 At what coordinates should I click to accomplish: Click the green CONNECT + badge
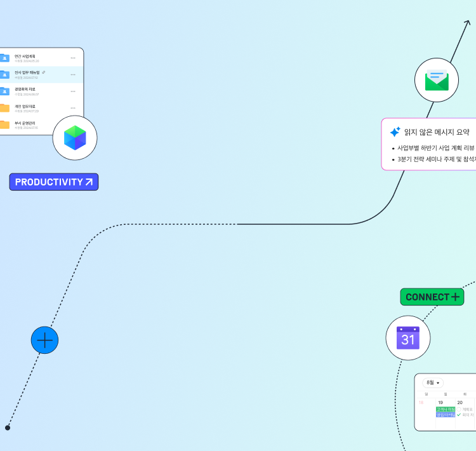coord(432,297)
